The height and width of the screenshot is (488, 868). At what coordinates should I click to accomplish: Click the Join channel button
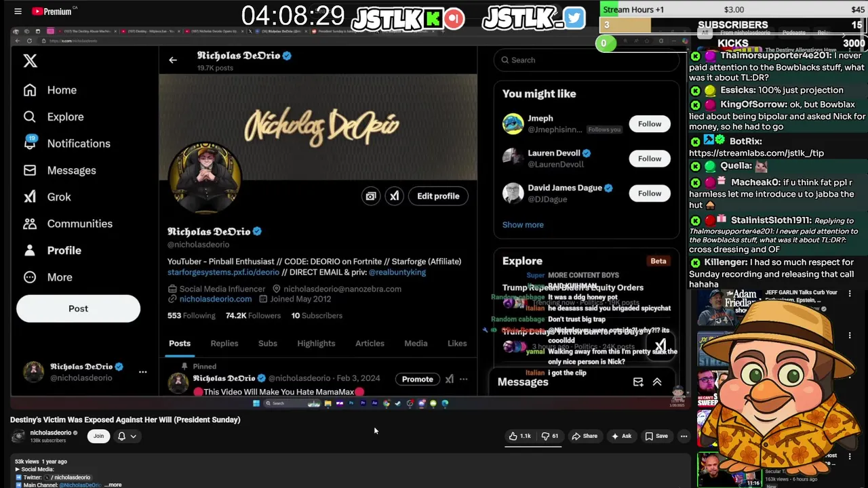tap(98, 436)
